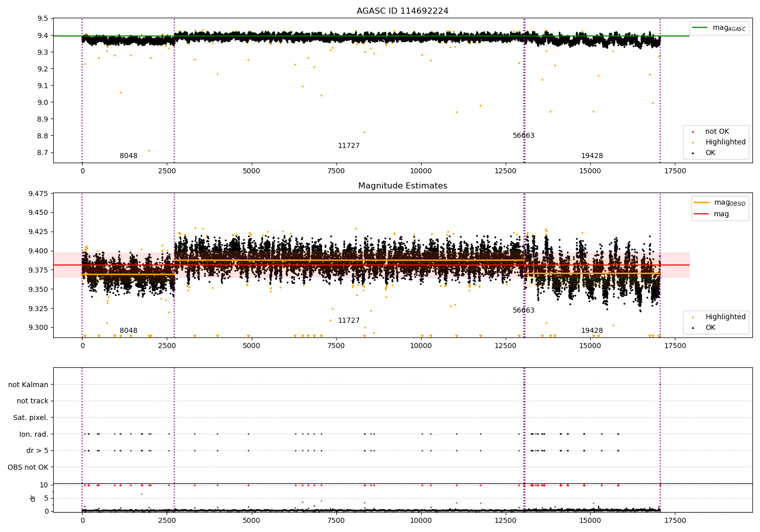The image size is (760, 532).
Task: Select 'Highlighted' in the AGASC plot legend
Action: point(725,142)
